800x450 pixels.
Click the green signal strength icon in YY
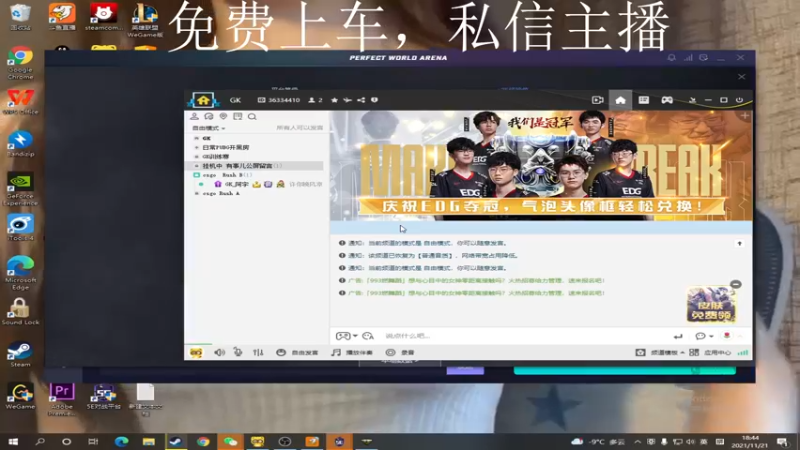[x=743, y=353]
